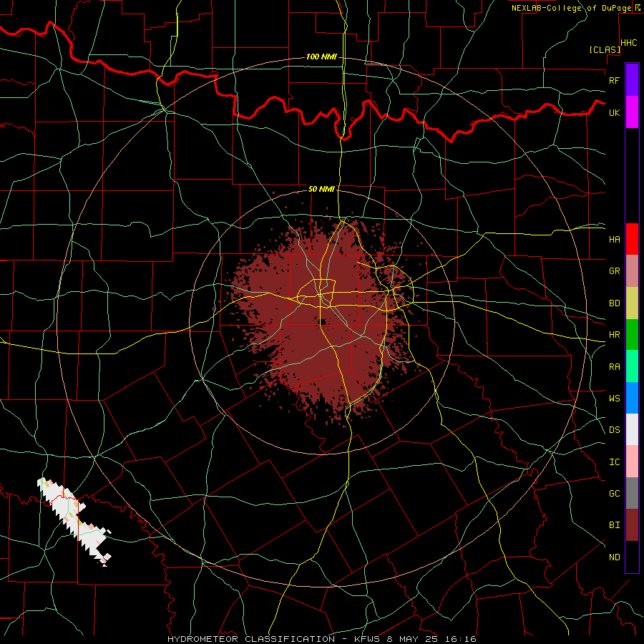Click the Hydrometeor Classification KFWS timestamp caption
The height and width of the screenshot is (644, 644).
(x=322, y=639)
